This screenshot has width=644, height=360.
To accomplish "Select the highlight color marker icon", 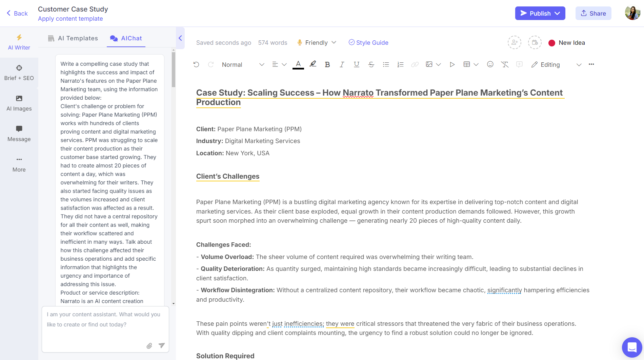I will point(313,64).
